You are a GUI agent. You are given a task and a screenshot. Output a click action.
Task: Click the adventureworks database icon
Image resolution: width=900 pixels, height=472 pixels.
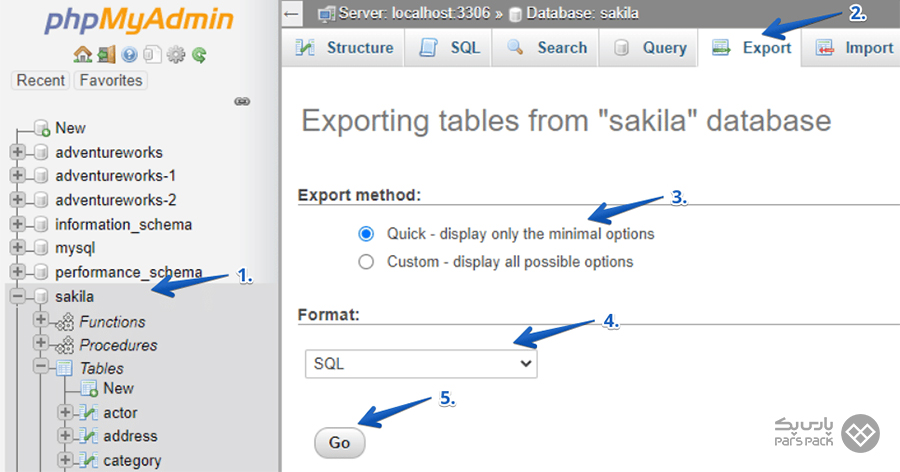coord(41,152)
